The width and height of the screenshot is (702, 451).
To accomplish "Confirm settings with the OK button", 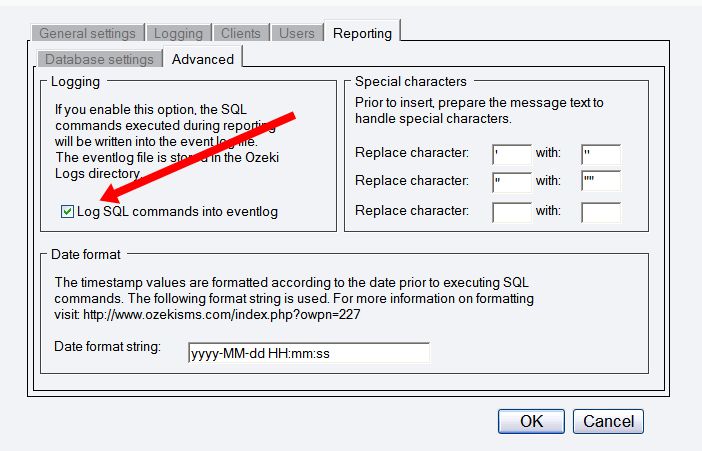I will point(531,421).
